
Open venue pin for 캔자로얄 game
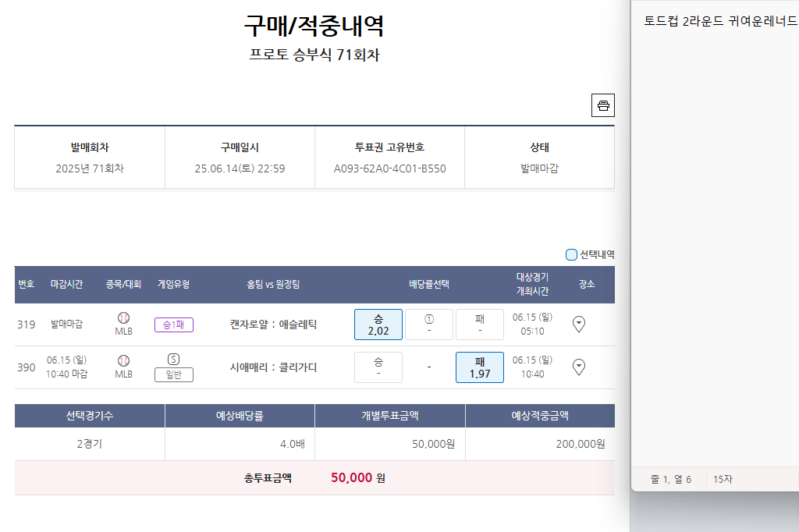pyautogui.click(x=579, y=325)
